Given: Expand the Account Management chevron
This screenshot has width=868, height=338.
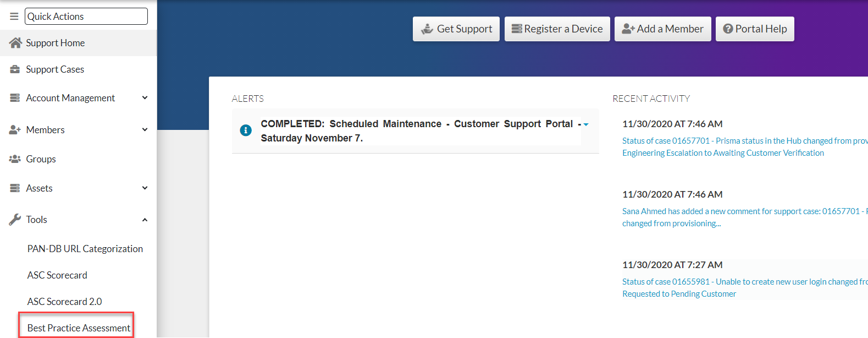Looking at the screenshot, I should (145, 98).
